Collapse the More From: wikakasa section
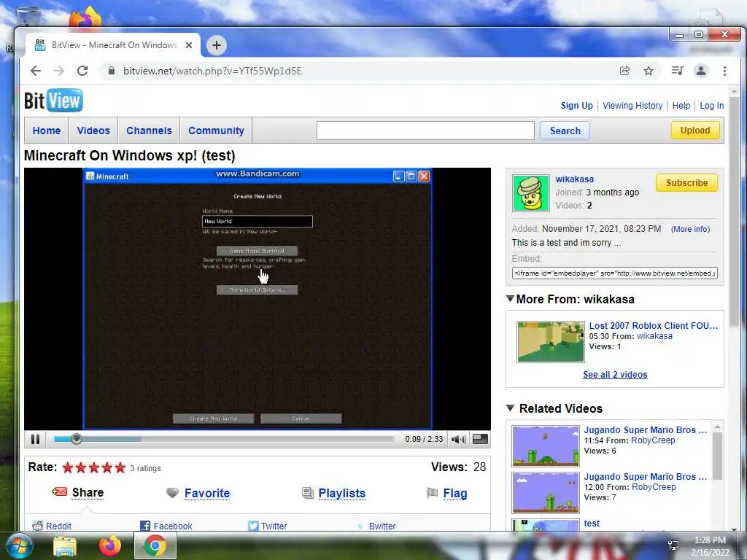 click(510, 298)
